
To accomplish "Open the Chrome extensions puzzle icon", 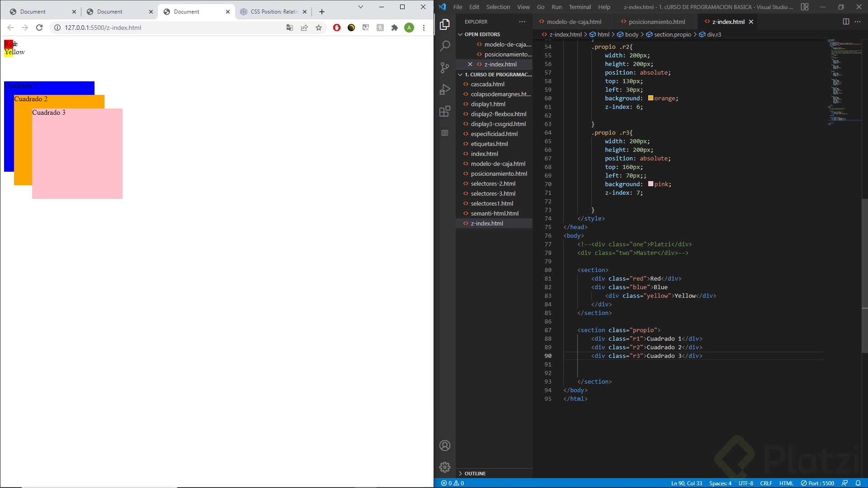I will (x=395, y=28).
